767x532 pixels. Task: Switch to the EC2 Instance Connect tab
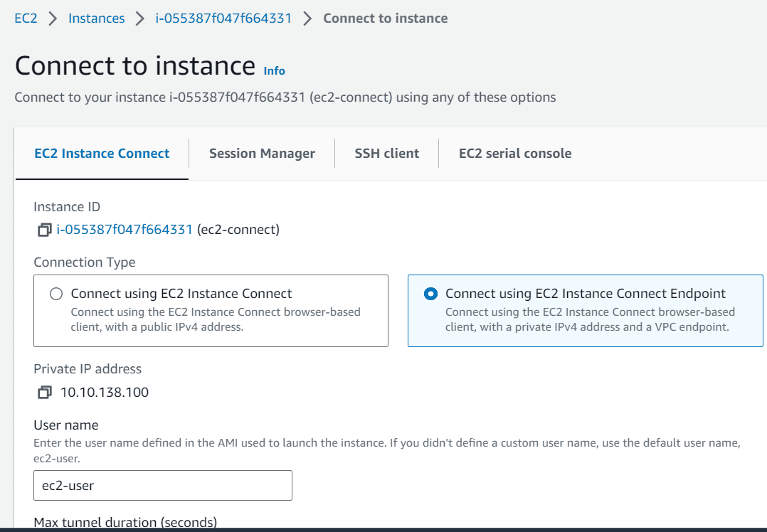pyautogui.click(x=102, y=154)
